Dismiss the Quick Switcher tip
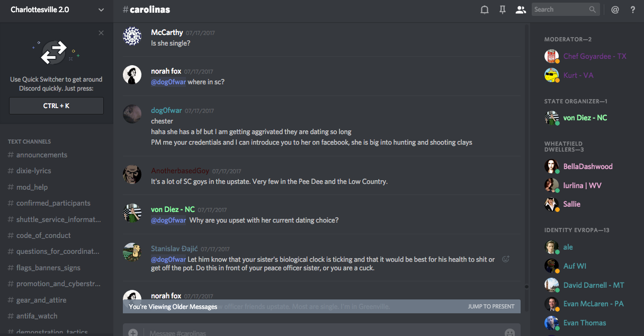The image size is (644, 336). click(101, 33)
